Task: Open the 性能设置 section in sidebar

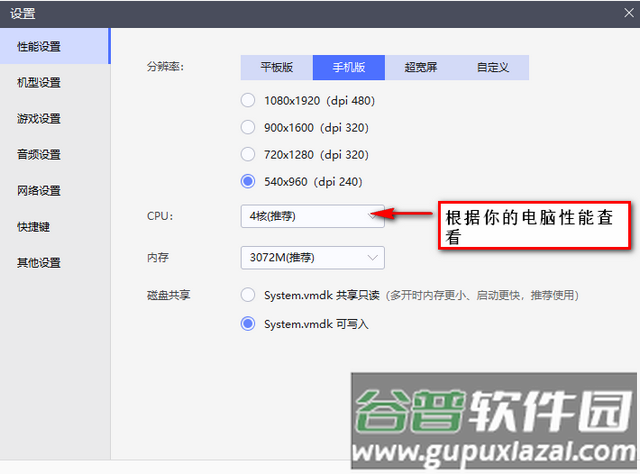Action: 40,47
